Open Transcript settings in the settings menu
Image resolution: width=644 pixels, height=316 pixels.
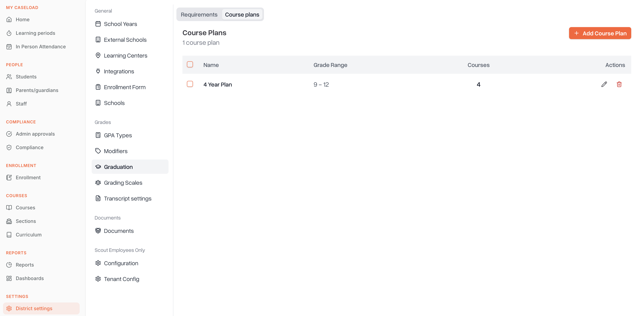[x=128, y=198]
